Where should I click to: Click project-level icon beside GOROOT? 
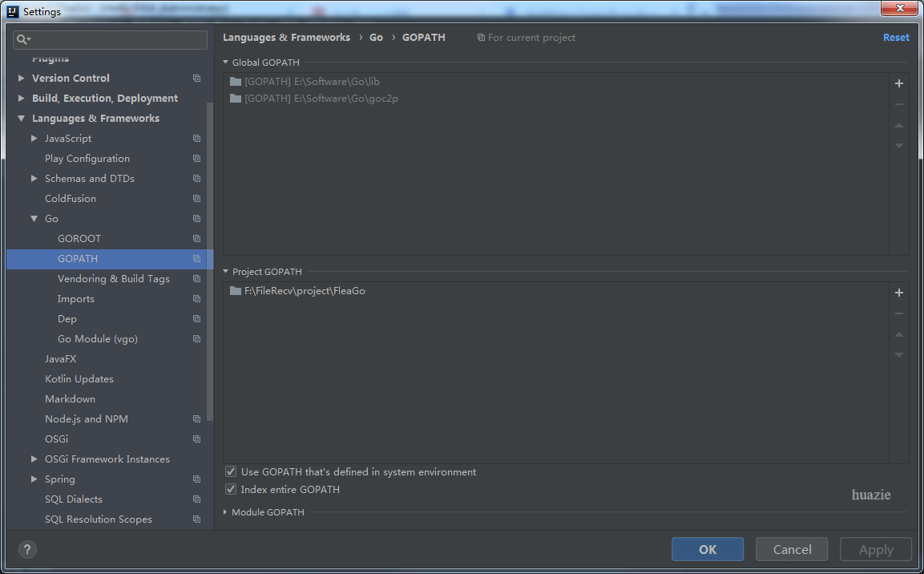(x=197, y=239)
